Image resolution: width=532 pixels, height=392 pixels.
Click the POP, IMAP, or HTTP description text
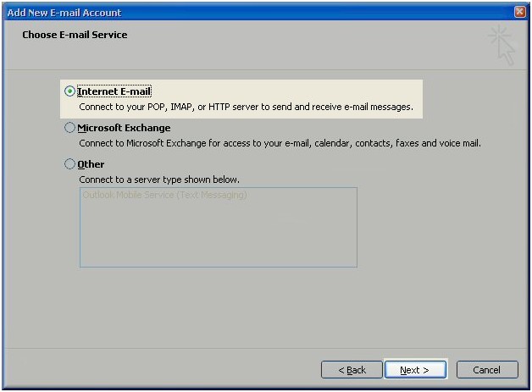click(x=246, y=108)
